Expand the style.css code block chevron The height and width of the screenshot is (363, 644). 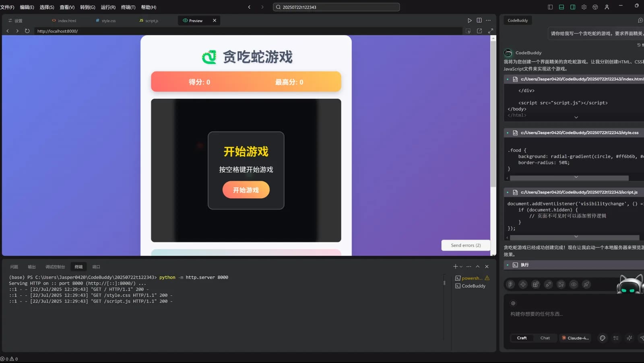point(576,177)
